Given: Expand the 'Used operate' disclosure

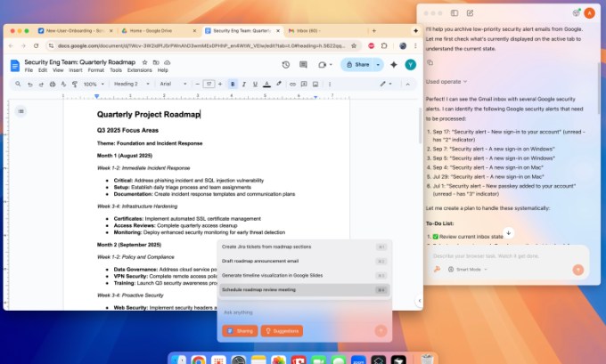Looking at the screenshot, I should click(446, 82).
